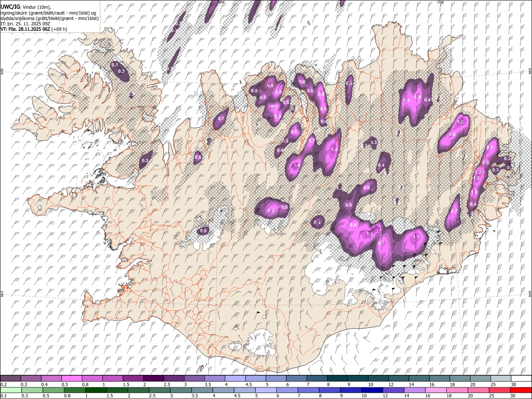Pick the bright pink snow-row swatch at 0.5
The image size is (532, 399).
click(71, 379)
